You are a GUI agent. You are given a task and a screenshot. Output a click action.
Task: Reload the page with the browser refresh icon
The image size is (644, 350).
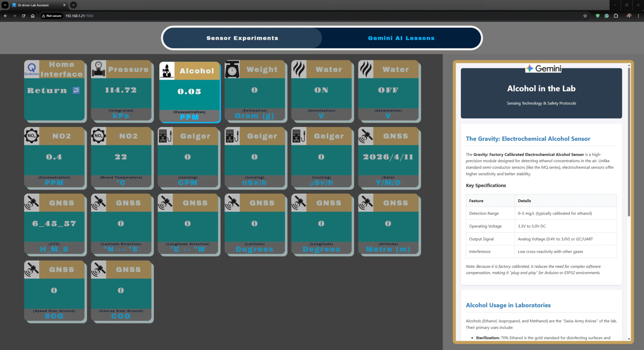pyautogui.click(x=24, y=16)
